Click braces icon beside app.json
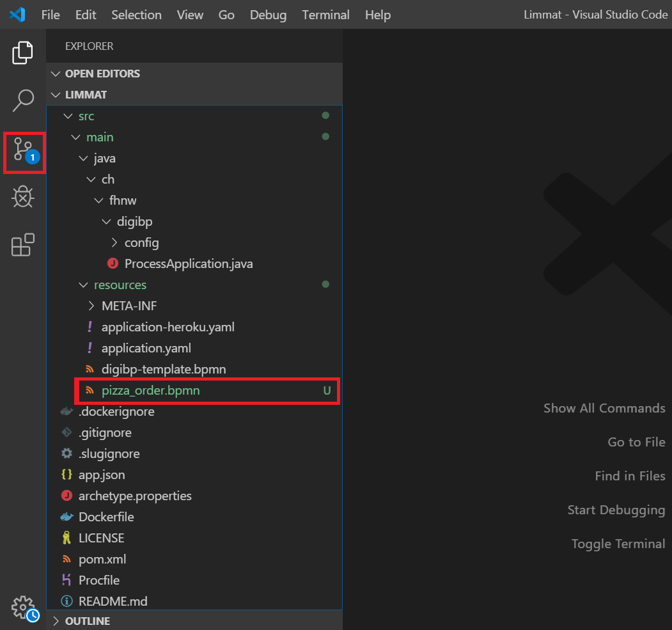Viewport: 672px width, 630px height. [x=67, y=475]
